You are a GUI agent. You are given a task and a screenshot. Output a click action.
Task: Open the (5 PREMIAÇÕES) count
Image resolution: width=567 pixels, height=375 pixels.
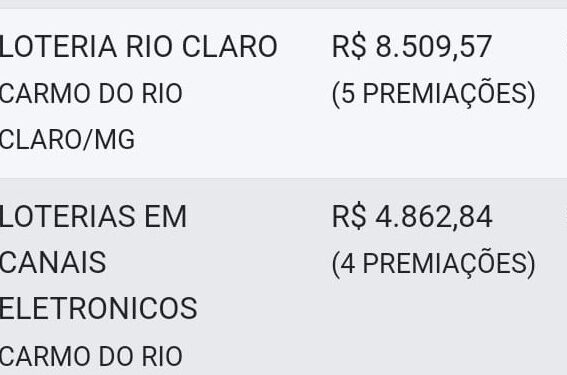pos(433,94)
